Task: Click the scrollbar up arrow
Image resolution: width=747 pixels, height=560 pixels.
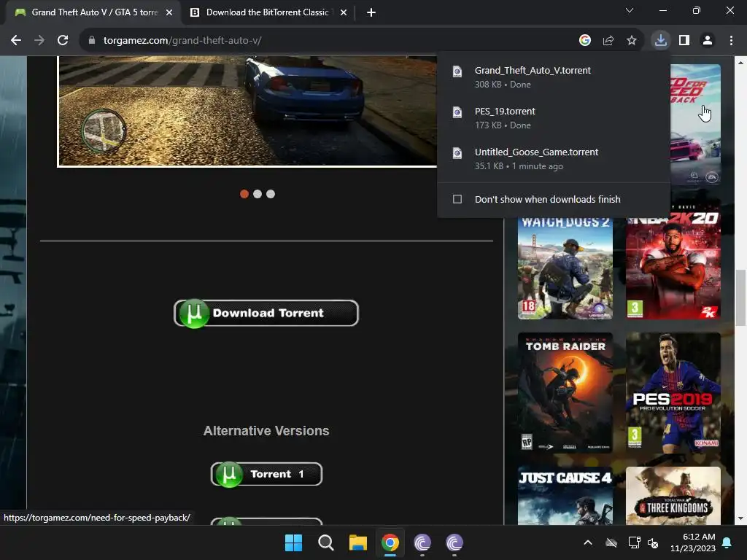Action: (x=740, y=63)
